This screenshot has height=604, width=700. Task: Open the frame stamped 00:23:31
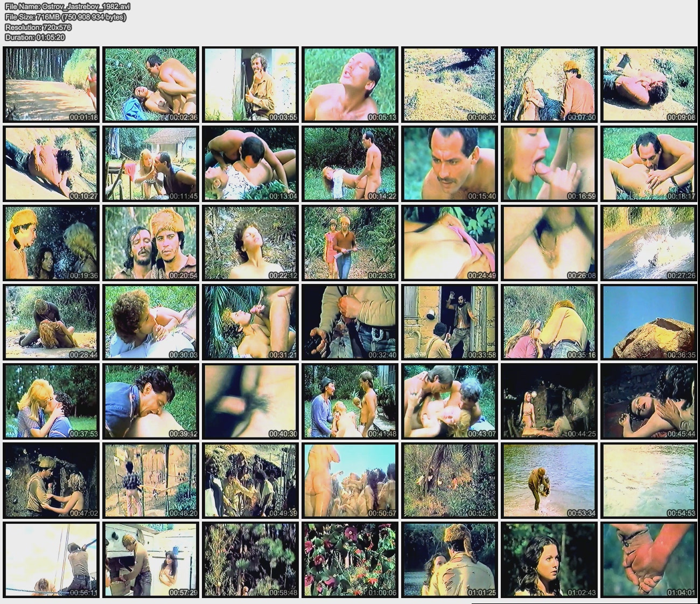click(x=350, y=242)
